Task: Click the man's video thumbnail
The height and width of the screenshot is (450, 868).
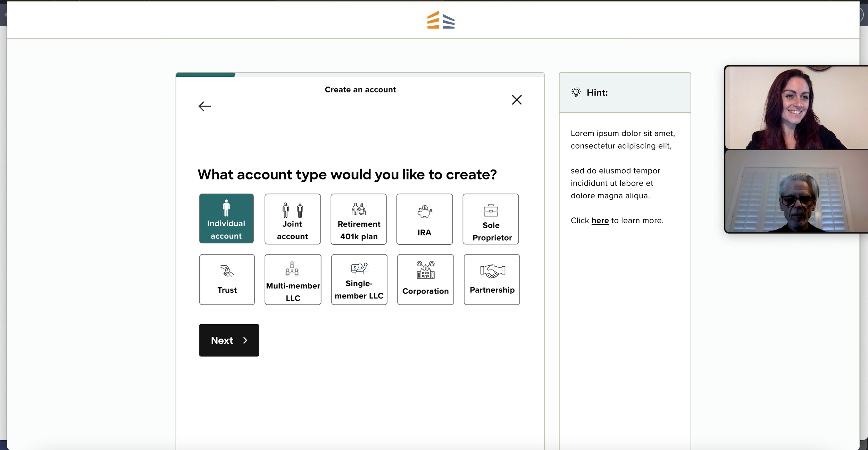Action: click(796, 191)
